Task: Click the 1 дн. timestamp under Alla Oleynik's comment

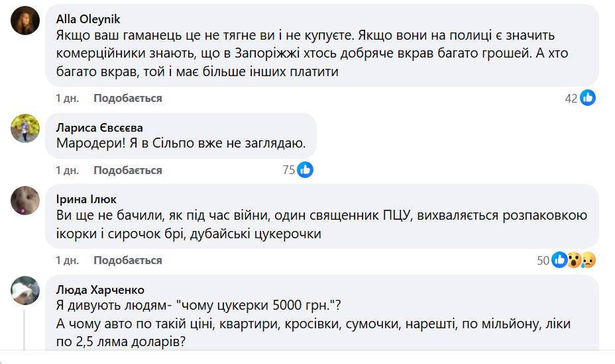Action: (x=67, y=98)
